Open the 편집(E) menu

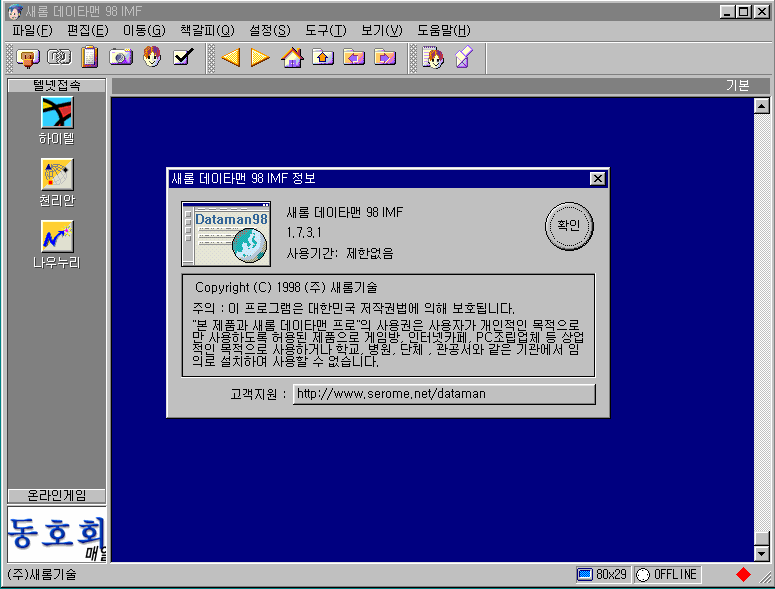(87, 31)
